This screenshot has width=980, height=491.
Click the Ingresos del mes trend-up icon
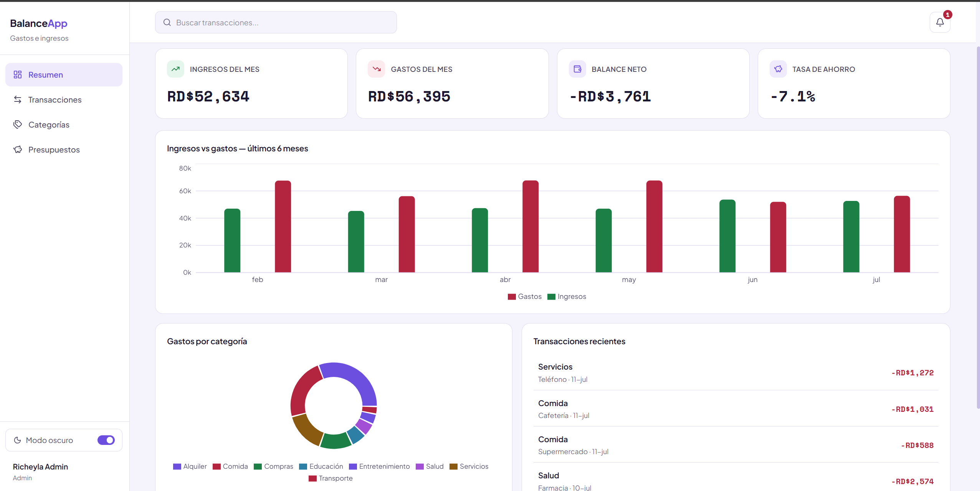click(x=175, y=69)
